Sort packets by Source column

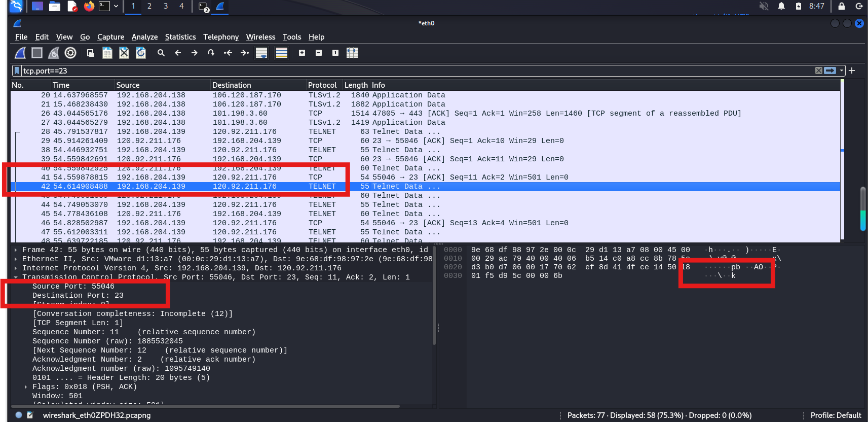162,85
